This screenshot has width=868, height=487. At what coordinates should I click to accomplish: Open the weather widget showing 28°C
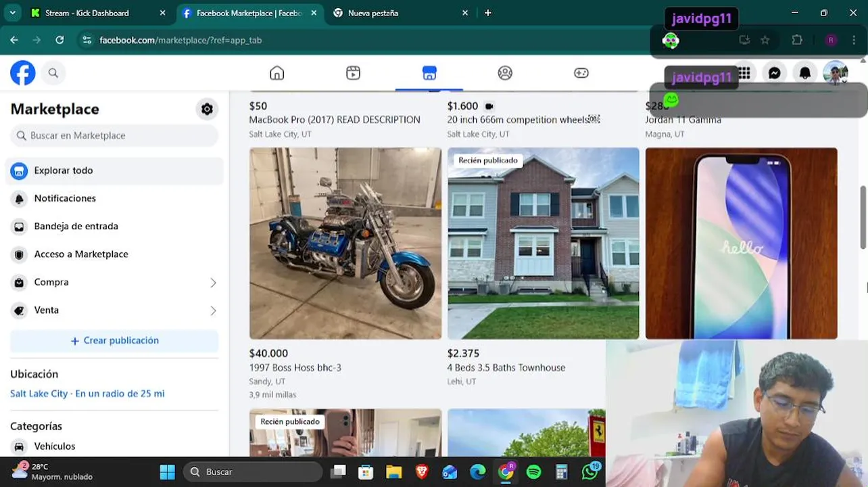53,471
